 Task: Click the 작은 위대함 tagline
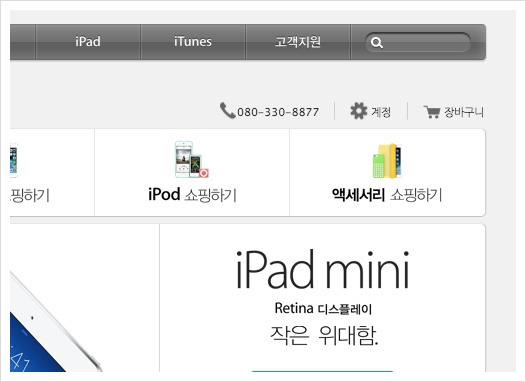324,335
